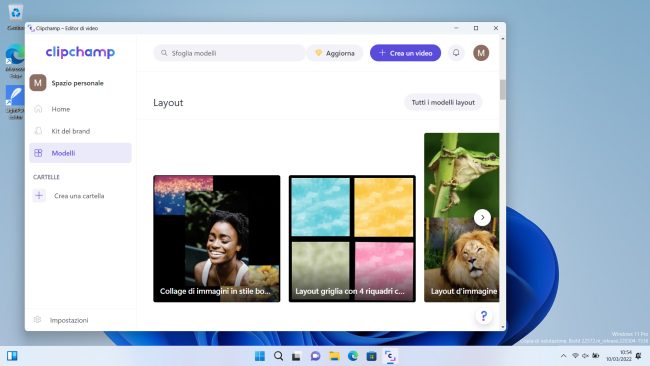Click the taskbar clock and date
The width and height of the screenshot is (650, 366).
pos(619,356)
